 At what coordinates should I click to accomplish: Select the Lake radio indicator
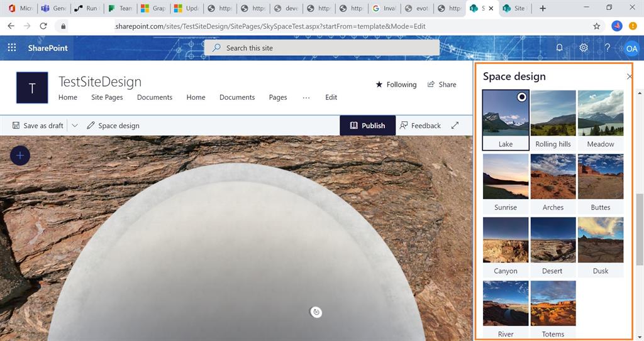coord(521,97)
